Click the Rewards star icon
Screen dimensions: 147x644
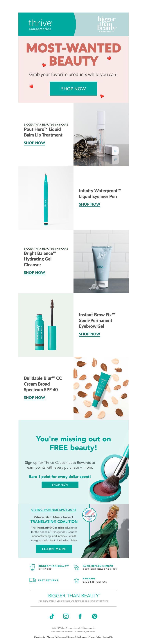point(77,580)
